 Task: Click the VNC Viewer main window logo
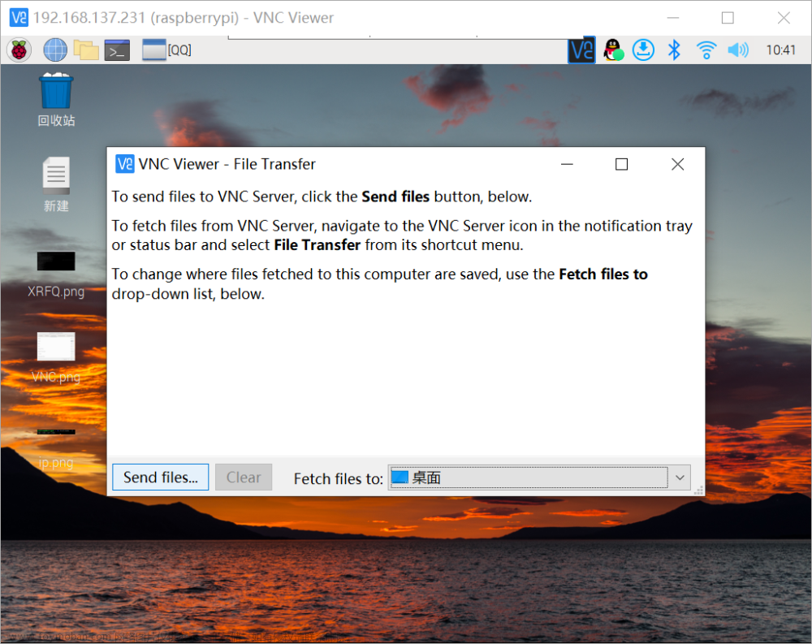pos(19,18)
